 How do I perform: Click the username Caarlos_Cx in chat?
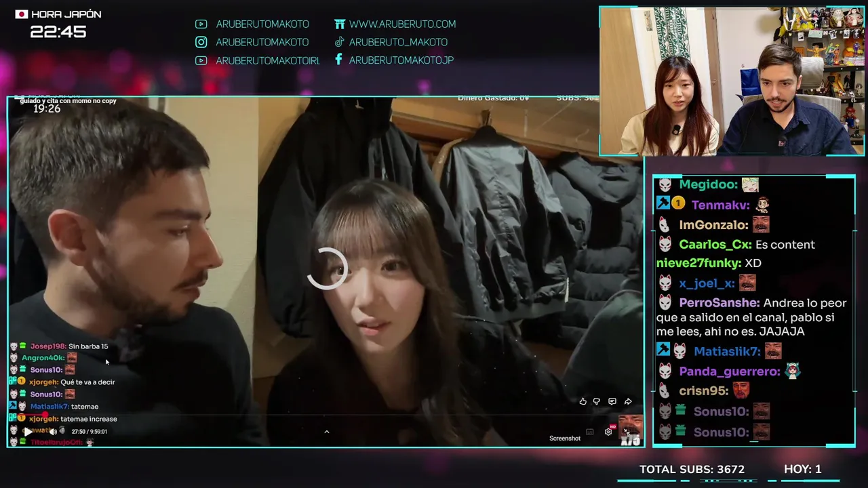[x=715, y=245]
